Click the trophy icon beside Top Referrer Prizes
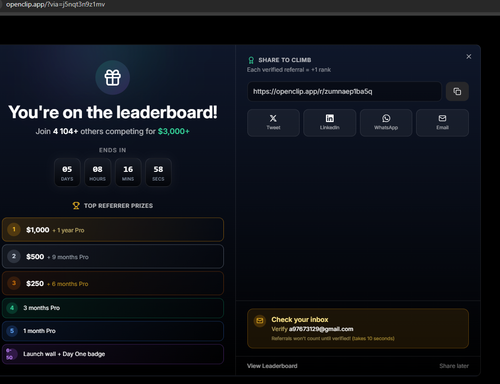The image size is (500, 384). click(x=76, y=206)
